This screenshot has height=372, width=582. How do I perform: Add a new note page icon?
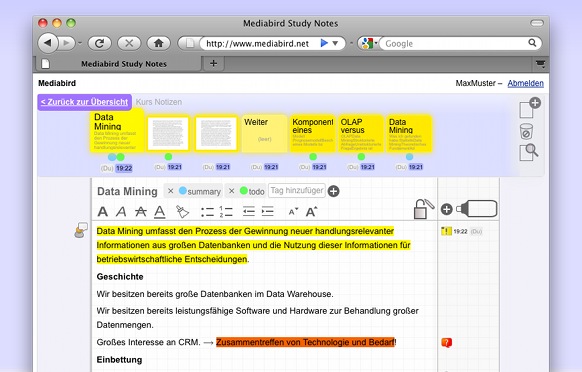point(529,107)
